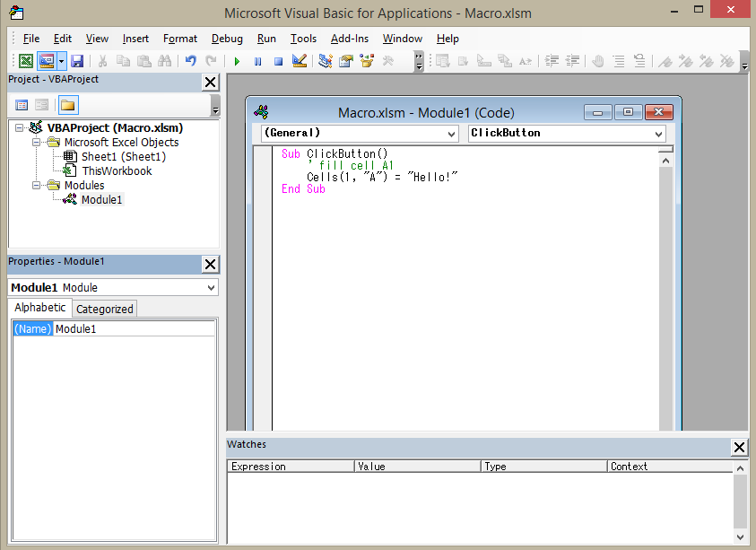This screenshot has width=756, height=550.
Task: Open the Project panel toolbar overflow
Action: (x=215, y=105)
